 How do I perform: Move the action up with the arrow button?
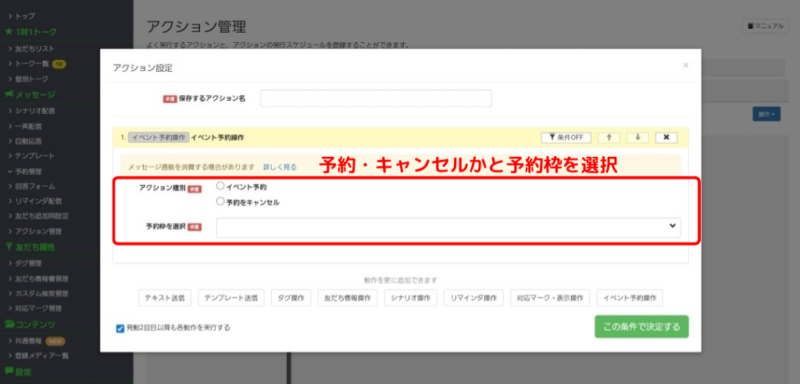(609, 138)
